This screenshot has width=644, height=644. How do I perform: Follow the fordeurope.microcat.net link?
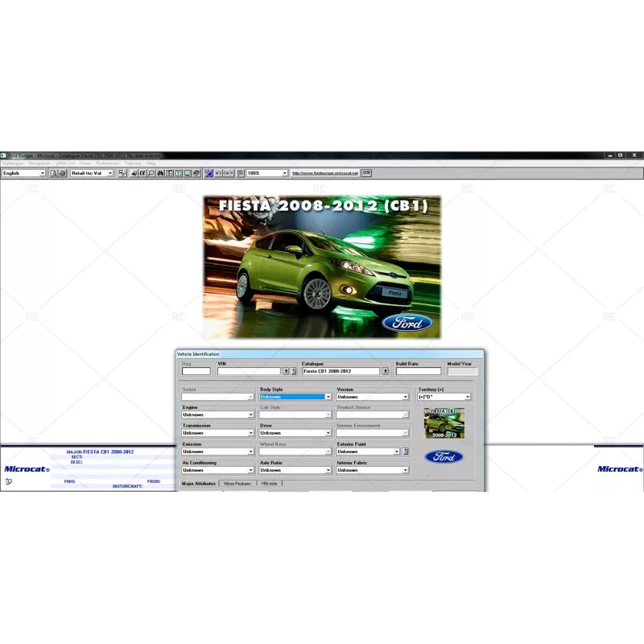point(324,173)
